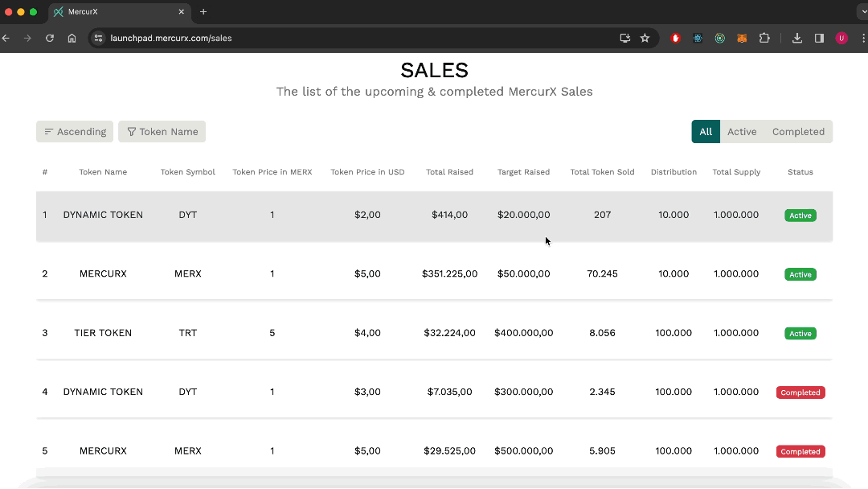Open the Token Name filter
868x489 pixels.
162,132
